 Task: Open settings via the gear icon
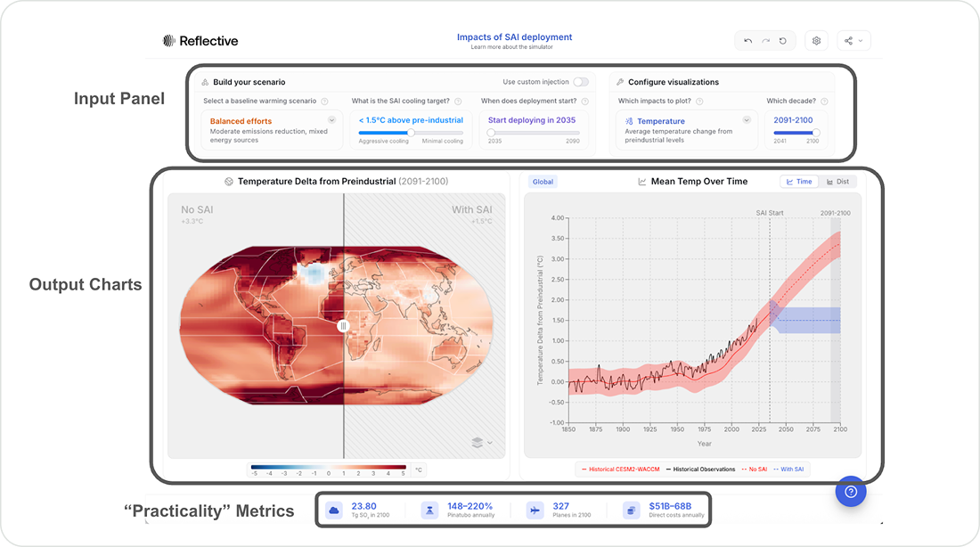[x=816, y=41]
